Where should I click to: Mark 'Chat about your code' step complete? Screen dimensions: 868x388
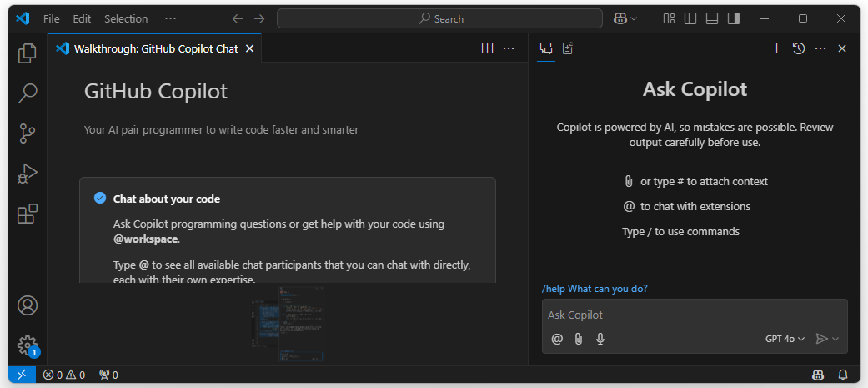(100, 199)
